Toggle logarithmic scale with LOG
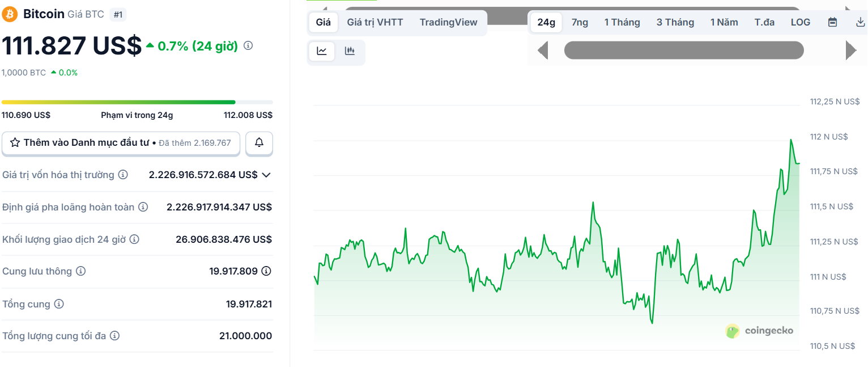 [800, 22]
